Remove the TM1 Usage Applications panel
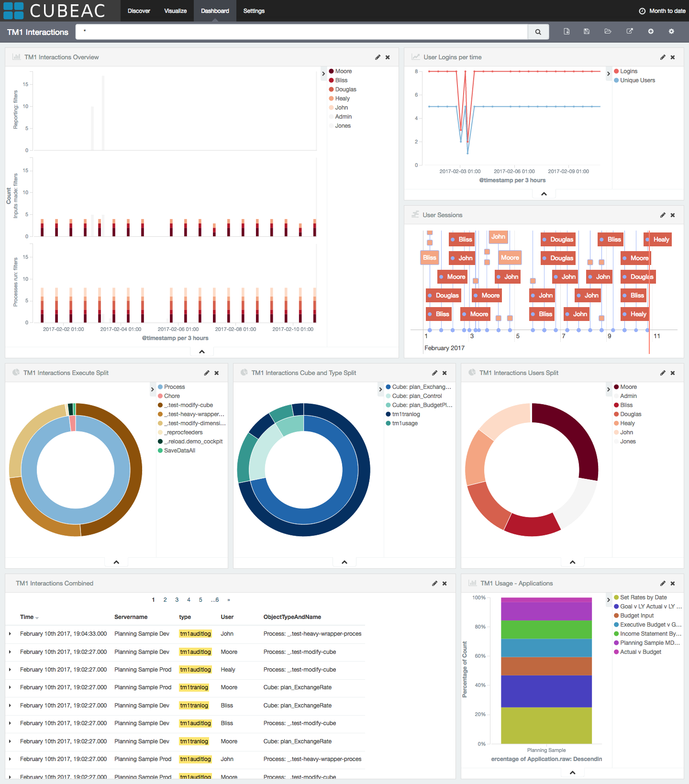The height and width of the screenshot is (784, 689). click(x=673, y=584)
